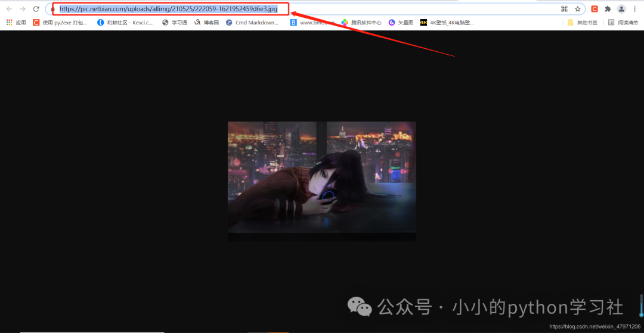Viewport: 644px width, 333px height.
Task: Open the 腾讯软件中心 bookmark
Action: click(361, 23)
